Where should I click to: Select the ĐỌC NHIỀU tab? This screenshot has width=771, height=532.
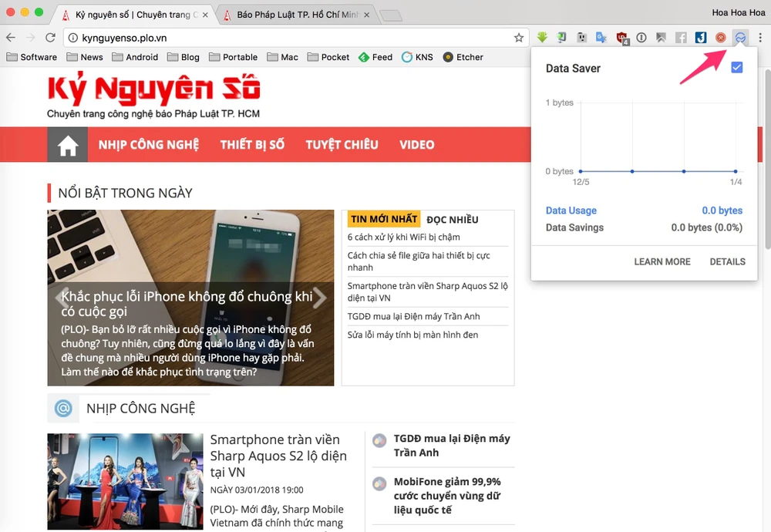453,220
